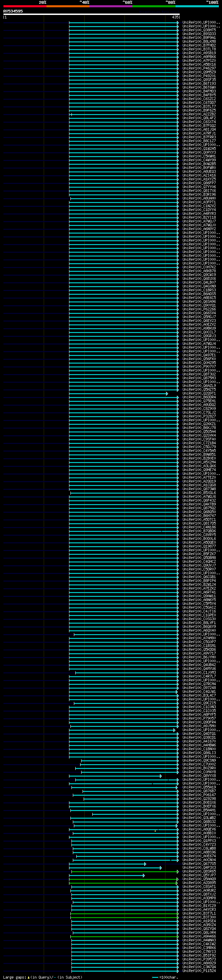Image resolution: width=222 pixels, height=980 pixels.
Task: Select the UniRef100_B8C1Z7 label
Action: coord(199,141)
